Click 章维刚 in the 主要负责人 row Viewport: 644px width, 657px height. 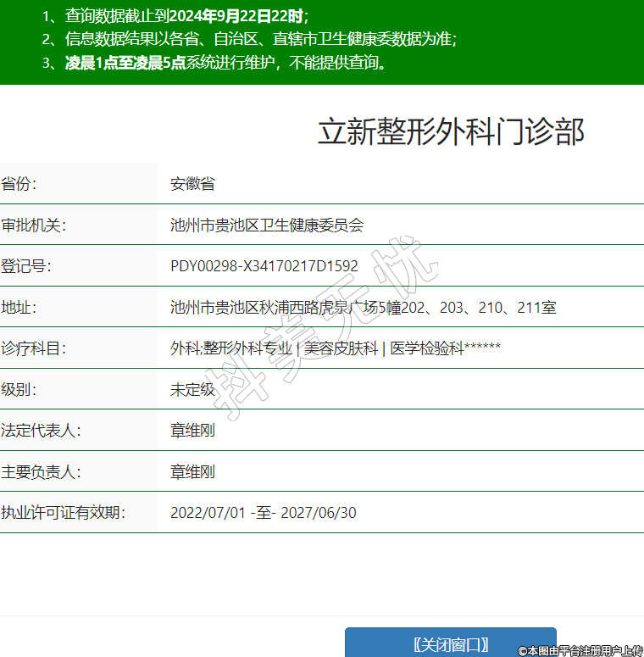[192, 471]
